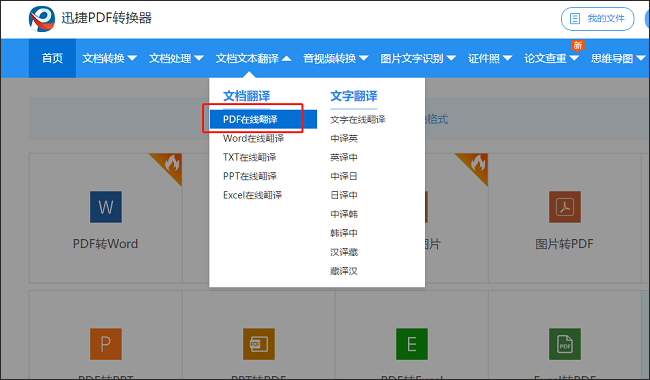Click the orange PPT-to-PDF slide icon

(x=259, y=344)
